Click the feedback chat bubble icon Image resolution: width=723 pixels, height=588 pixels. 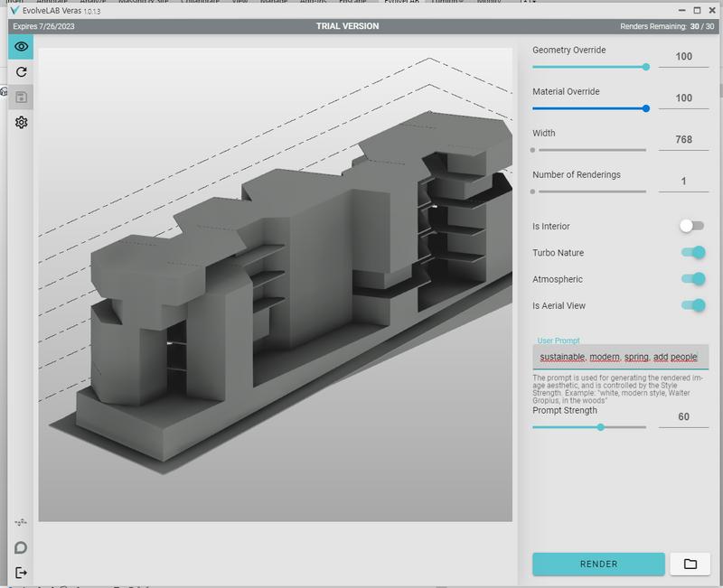(x=21, y=547)
